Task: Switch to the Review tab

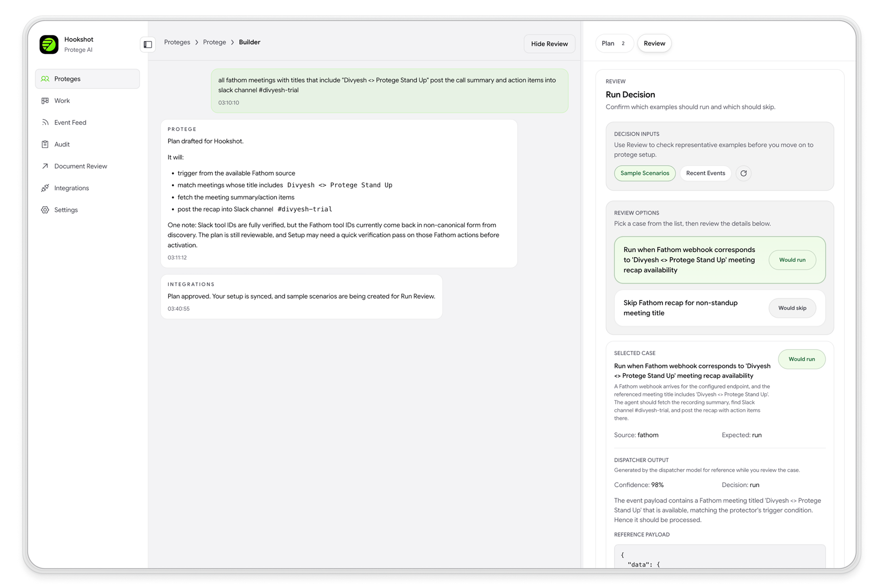Action: pos(655,44)
